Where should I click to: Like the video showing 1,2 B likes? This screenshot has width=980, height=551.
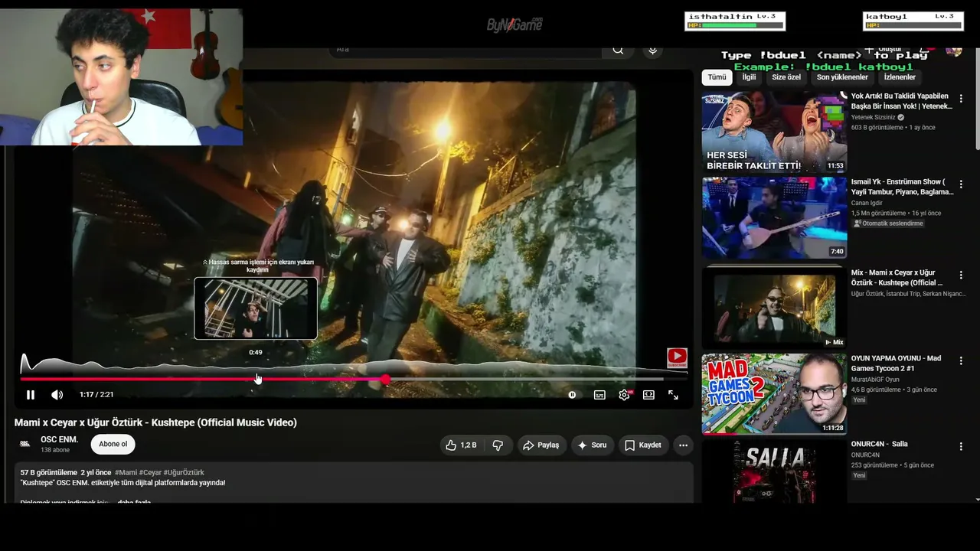pyautogui.click(x=461, y=445)
